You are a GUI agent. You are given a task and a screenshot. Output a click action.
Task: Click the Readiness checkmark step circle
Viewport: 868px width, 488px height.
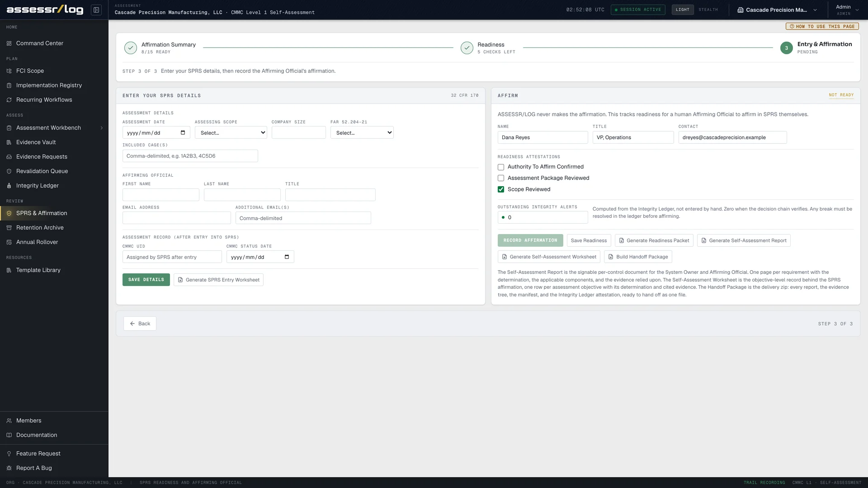[467, 48]
